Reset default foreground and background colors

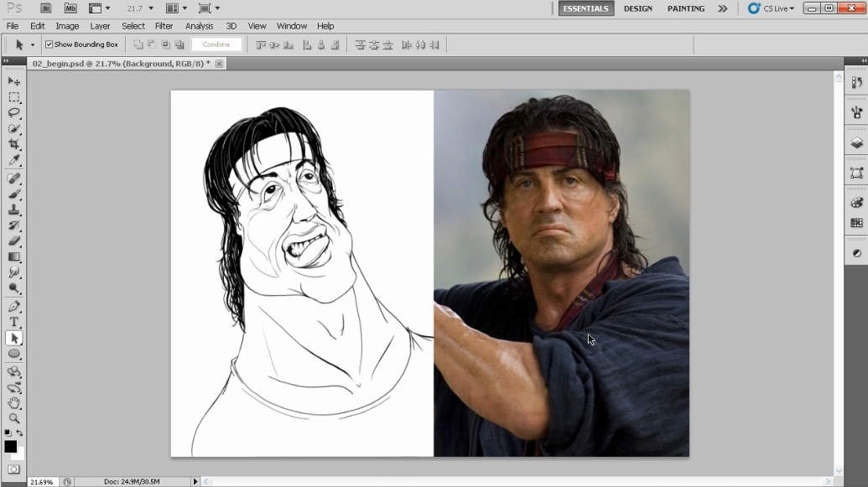(x=8, y=433)
